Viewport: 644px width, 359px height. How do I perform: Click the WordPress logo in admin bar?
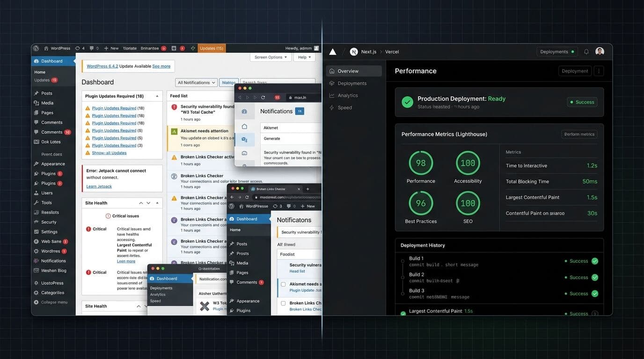37,48
